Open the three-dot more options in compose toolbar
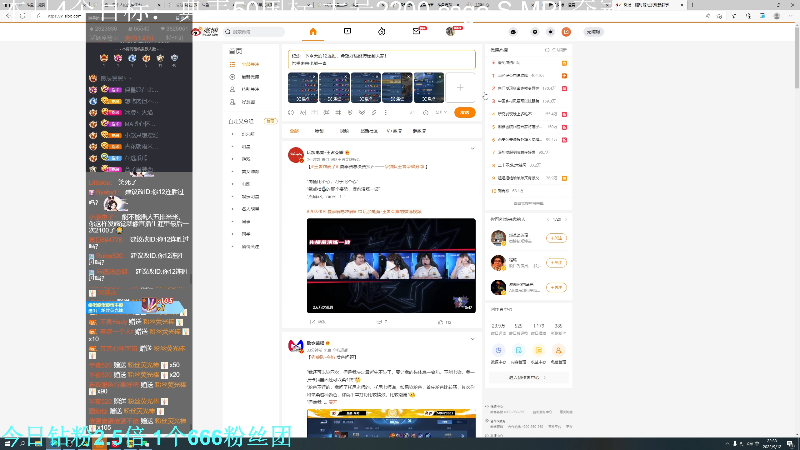The height and width of the screenshot is (450, 800). (385, 112)
